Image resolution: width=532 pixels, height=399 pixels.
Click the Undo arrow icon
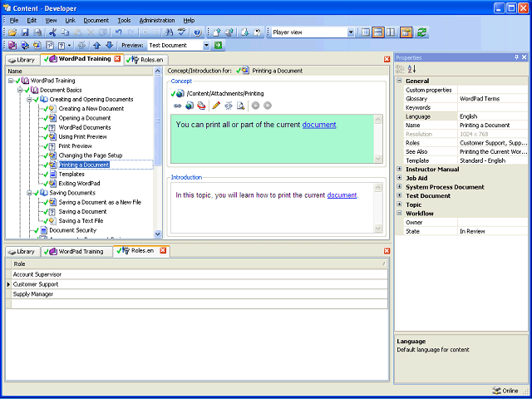pyautogui.click(x=118, y=32)
